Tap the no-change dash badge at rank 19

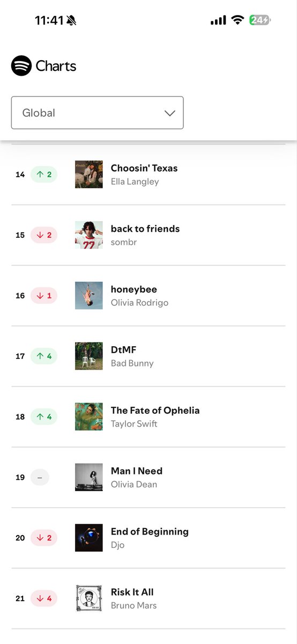click(x=40, y=477)
